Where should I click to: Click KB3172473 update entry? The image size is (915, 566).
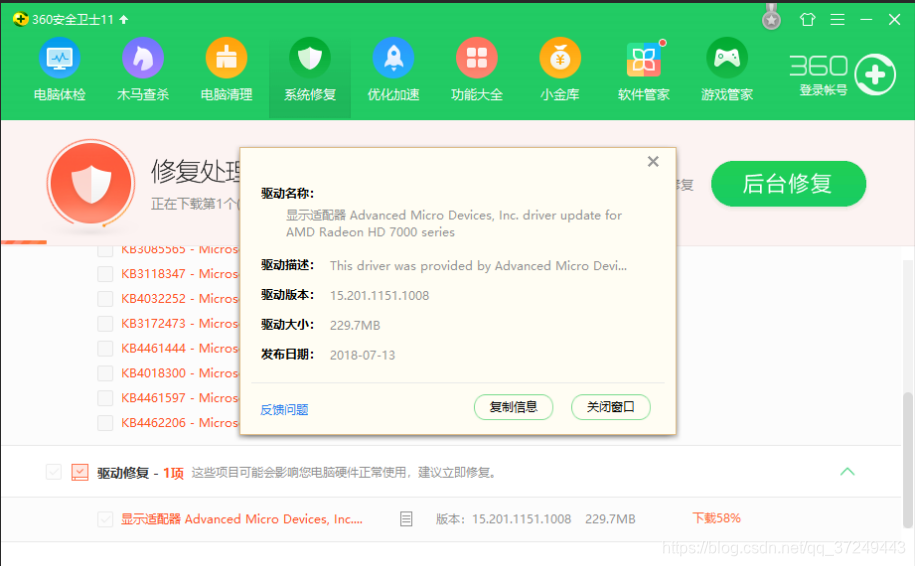(180, 323)
